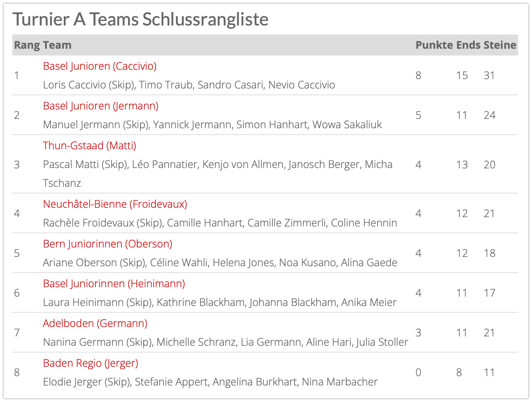Screen dimensions: 532x402
Task: Click the 31 Steine value for rank 1
Action: pyautogui.click(x=489, y=75)
